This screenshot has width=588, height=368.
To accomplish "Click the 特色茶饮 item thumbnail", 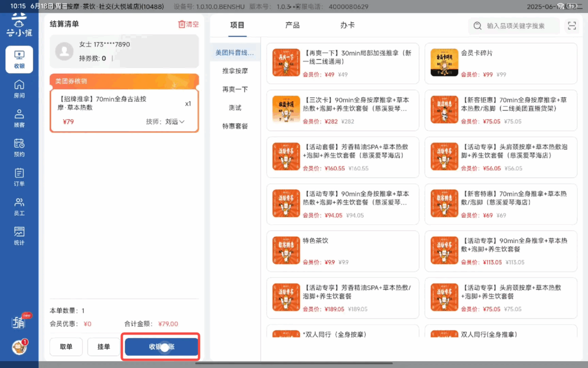I will pyautogui.click(x=286, y=250).
